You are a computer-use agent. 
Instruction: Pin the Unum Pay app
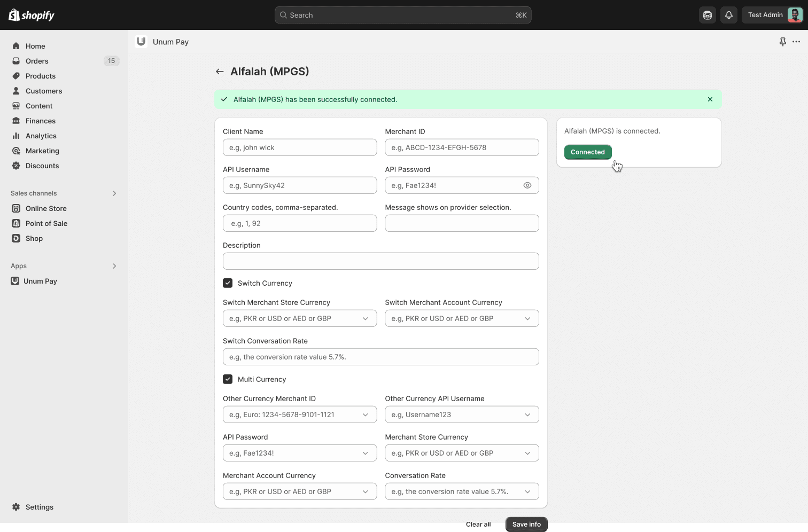(x=782, y=42)
